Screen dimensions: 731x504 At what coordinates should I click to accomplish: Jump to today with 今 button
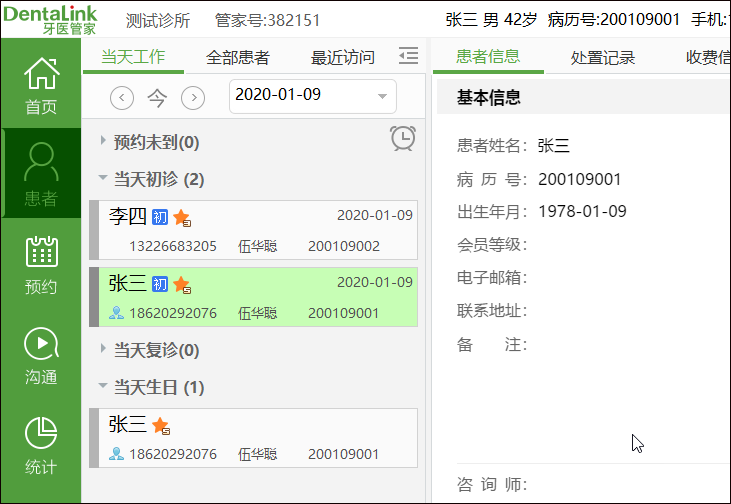pos(157,98)
